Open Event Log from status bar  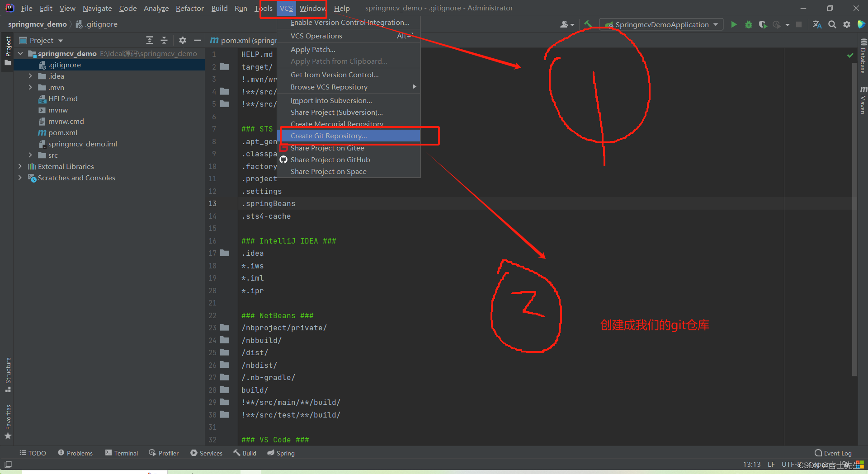[x=833, y=453]
